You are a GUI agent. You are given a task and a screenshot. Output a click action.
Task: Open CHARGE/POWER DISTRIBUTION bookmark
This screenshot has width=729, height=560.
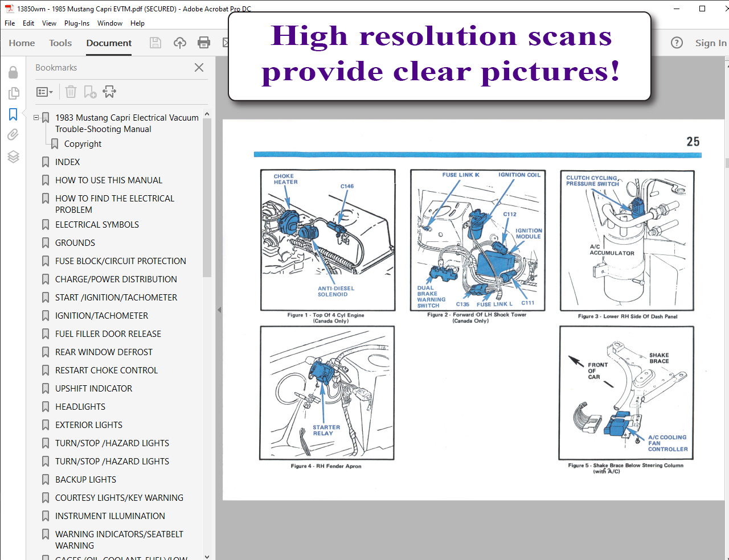click(x=116, y=279)
